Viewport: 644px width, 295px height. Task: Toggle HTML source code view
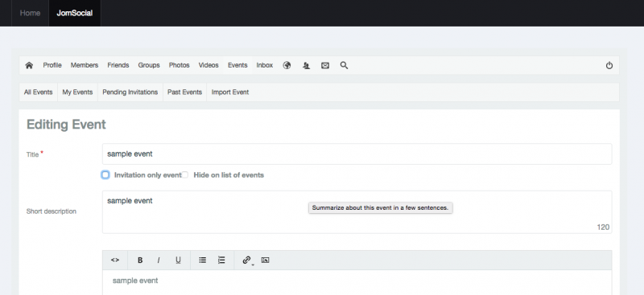115,260
